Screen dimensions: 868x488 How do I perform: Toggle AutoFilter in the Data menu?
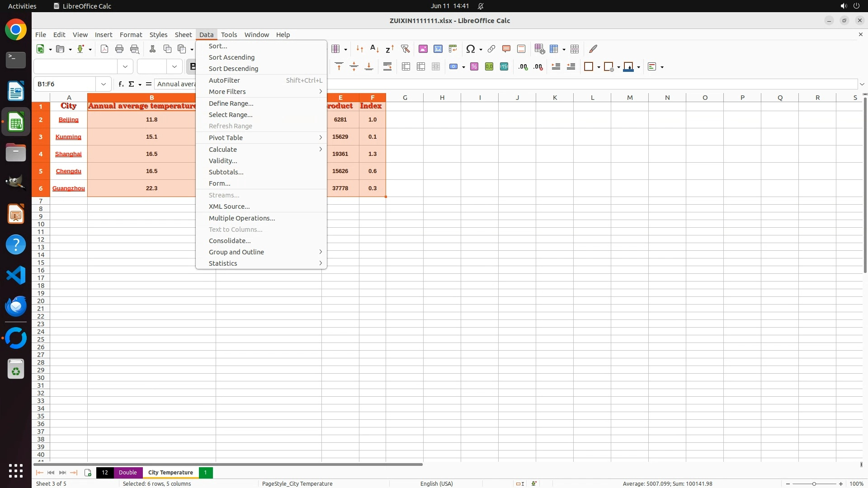coord(224,80)
